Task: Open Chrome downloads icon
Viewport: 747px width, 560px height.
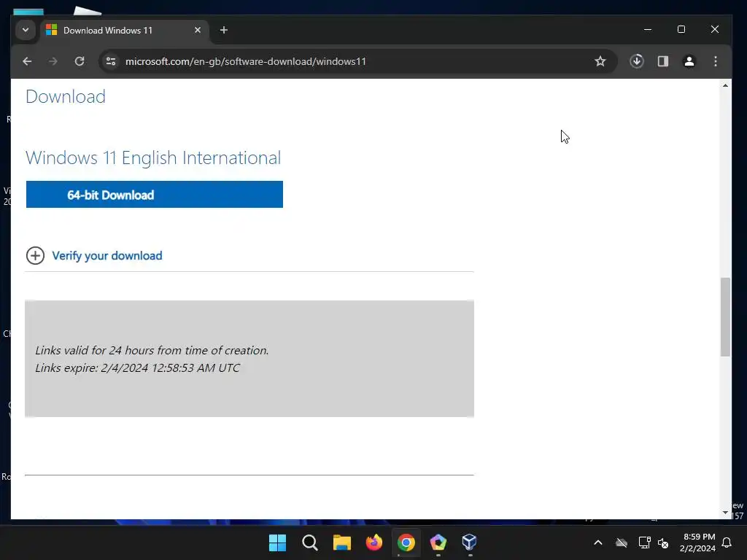Action: [637, 61]
